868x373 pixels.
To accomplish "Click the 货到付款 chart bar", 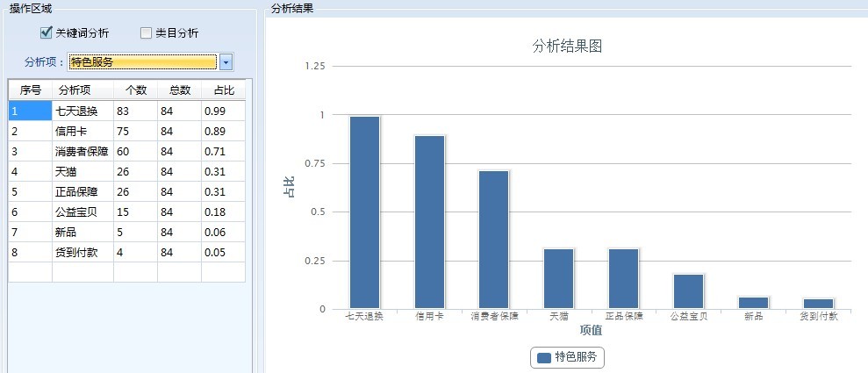I will (x=818, y=304).
